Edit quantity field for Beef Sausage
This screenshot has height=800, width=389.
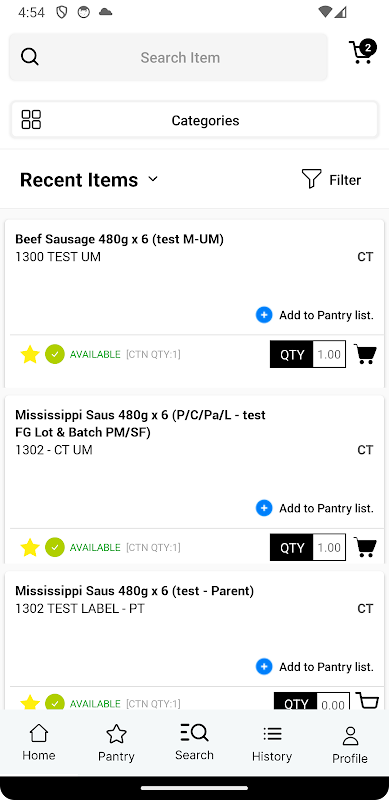pyautogui.click(x=329, y=354)
